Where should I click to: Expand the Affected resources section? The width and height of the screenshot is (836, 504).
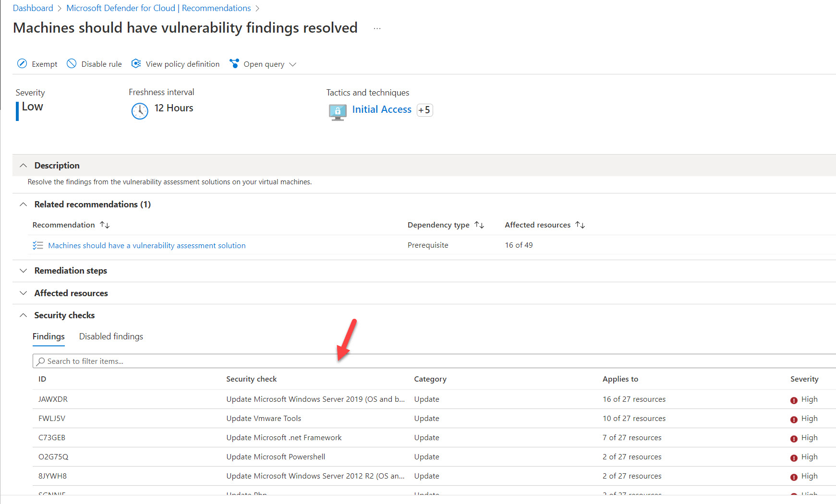click(x=23, y=293)
